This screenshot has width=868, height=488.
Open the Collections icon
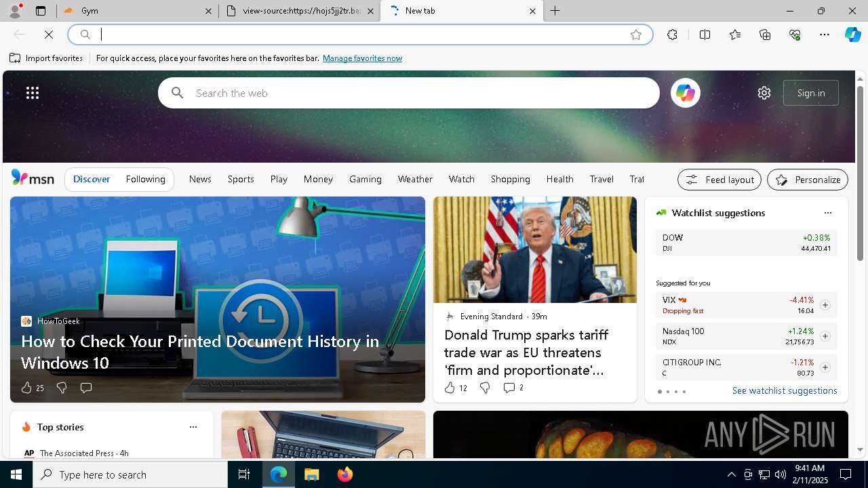click(x=765, y=35)
